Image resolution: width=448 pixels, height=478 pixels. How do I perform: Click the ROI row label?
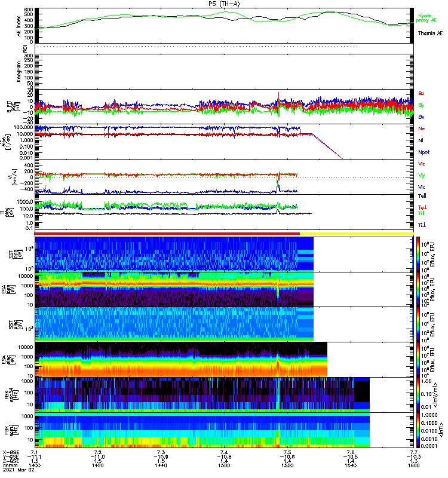point(25,48)
